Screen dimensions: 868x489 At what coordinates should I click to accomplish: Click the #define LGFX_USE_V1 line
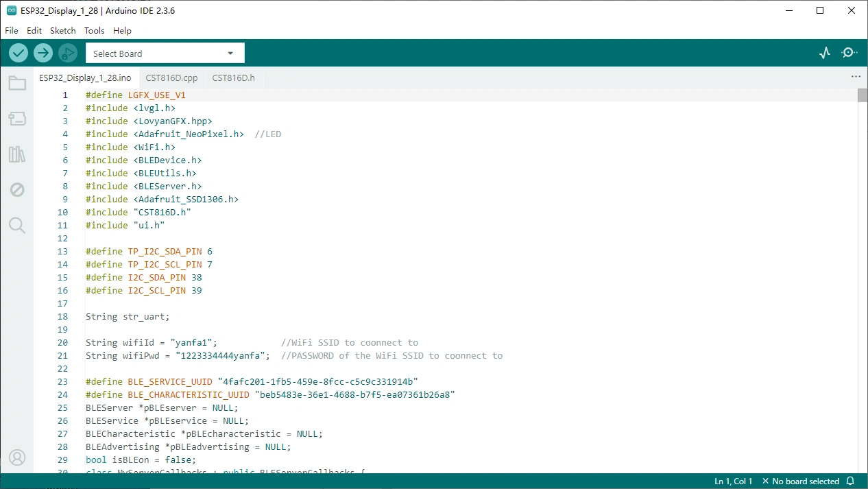pos(136,95)
